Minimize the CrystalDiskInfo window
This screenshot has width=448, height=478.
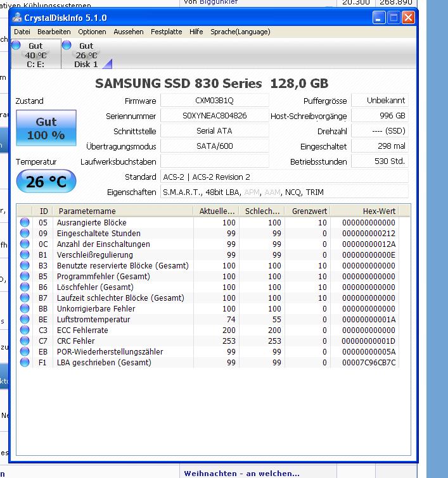pyautogui.click(x=379, y=18)
